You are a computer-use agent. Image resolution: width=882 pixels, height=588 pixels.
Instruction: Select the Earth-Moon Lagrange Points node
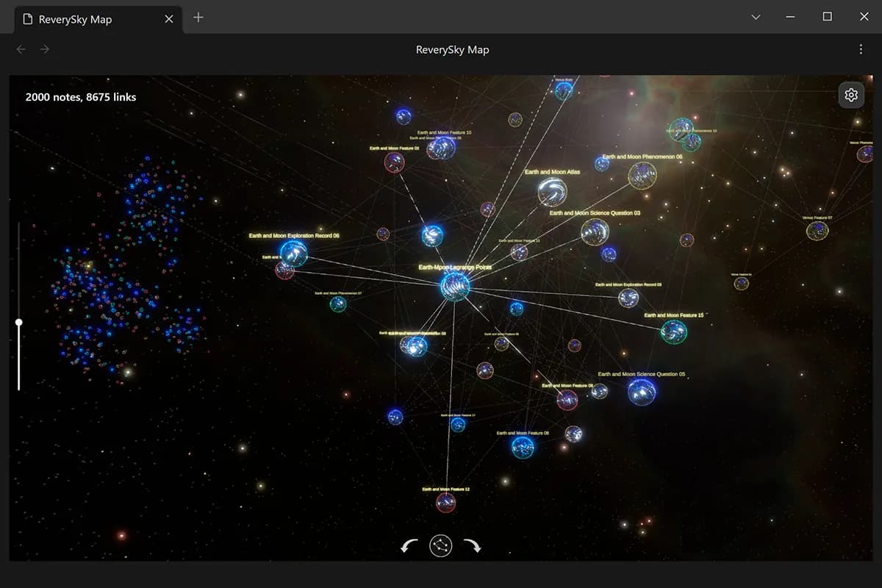pos(455,286)
